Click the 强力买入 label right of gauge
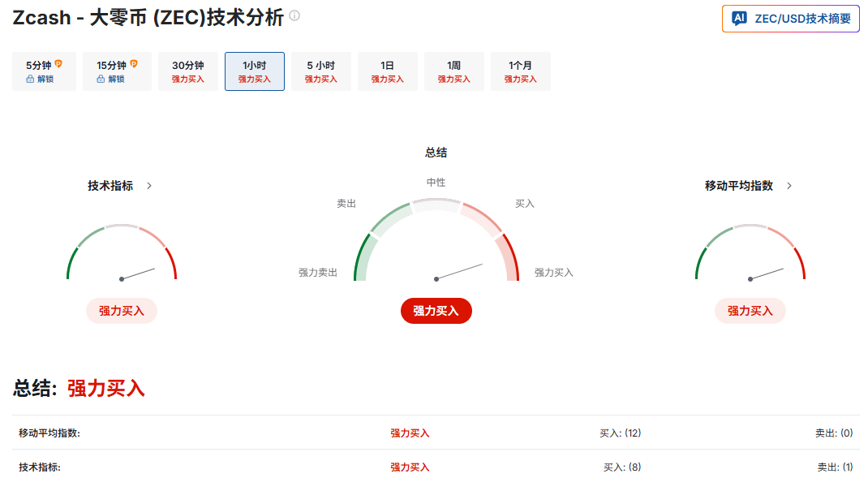 (x=553, y=273)
